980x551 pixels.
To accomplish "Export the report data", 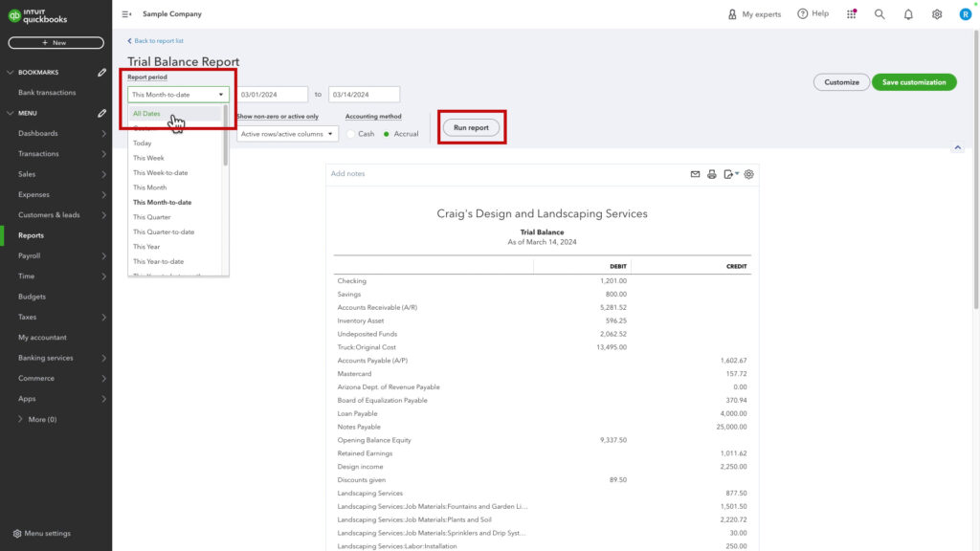I will click(730, 174).
